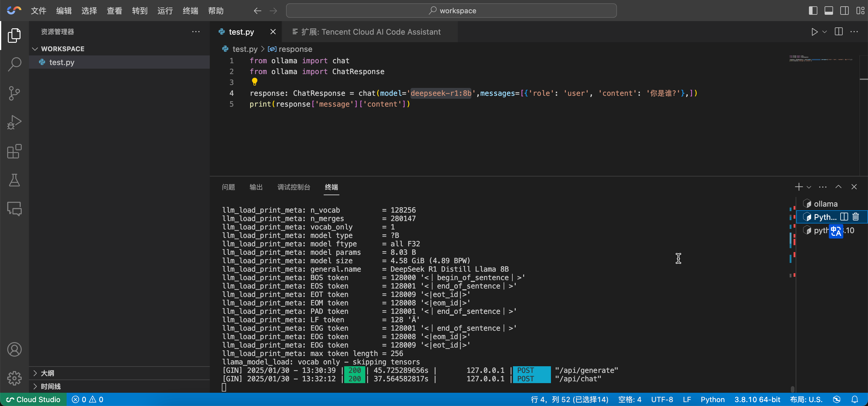The image size is (868, 406).
Task: Kill the selected Python terminal with trash icon
Action: [x=856, y=217]
